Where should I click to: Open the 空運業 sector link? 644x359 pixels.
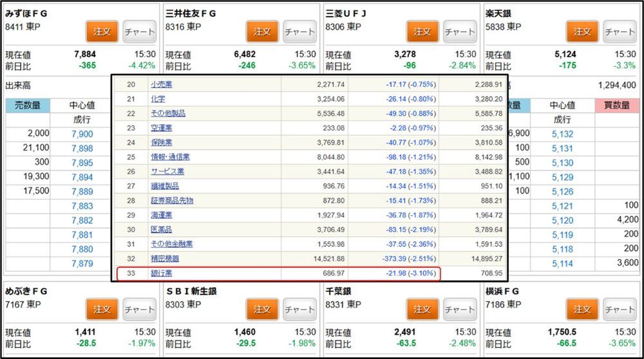point(162,128)
